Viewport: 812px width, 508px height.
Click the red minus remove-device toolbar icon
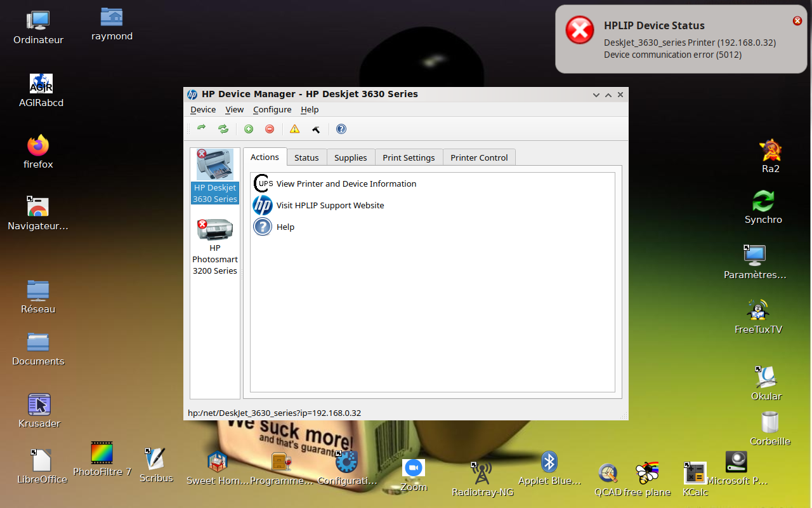(270, 129)
